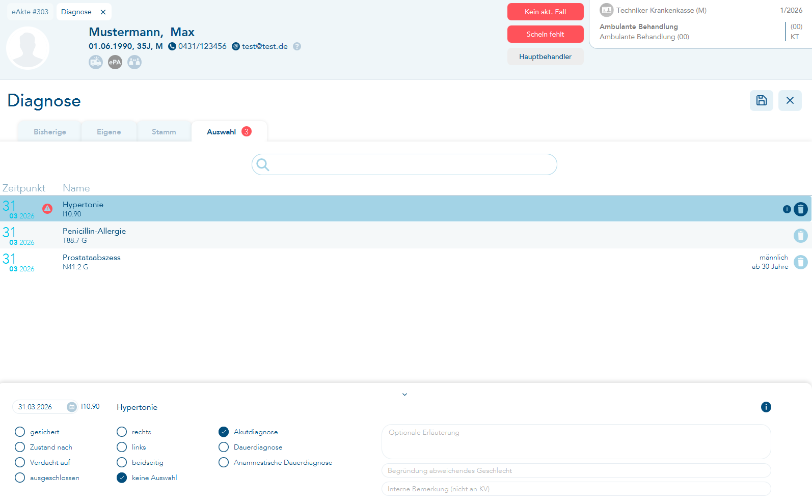Open the Stamm tab
812x504 pixels.
(164, 132)
